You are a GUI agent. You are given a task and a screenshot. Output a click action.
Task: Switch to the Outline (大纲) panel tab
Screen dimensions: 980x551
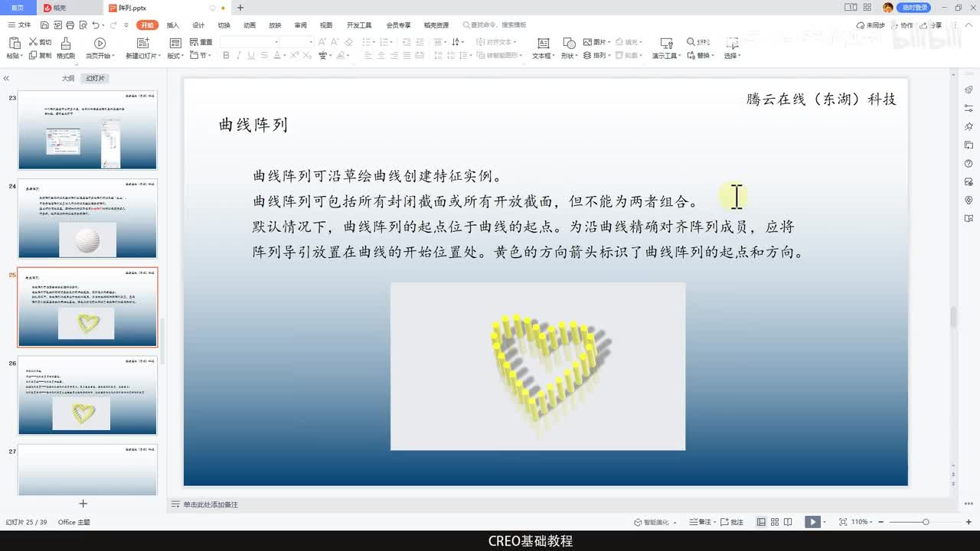[x=68, y=78]
